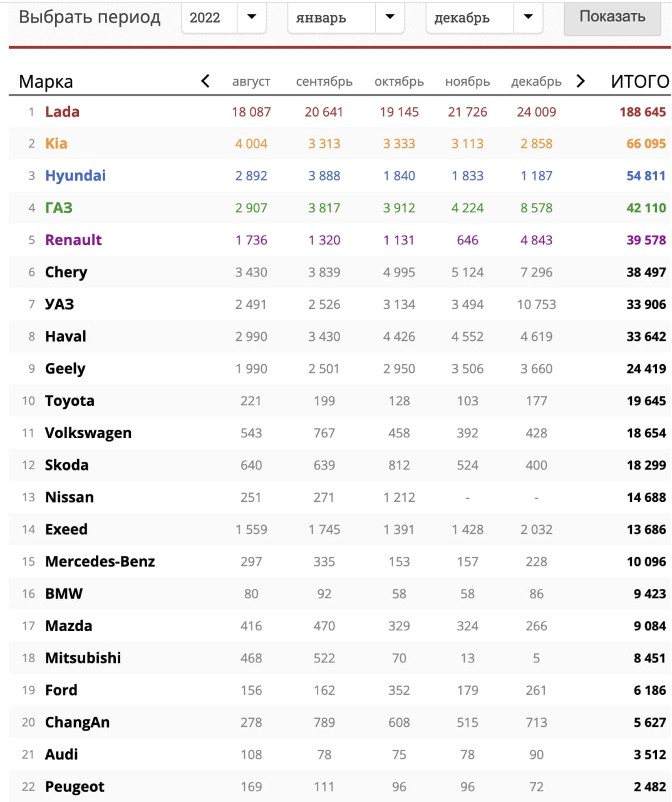Open the Peugeot brand link
This screenshot has height=802, width=672.
(x=75, y=787)
